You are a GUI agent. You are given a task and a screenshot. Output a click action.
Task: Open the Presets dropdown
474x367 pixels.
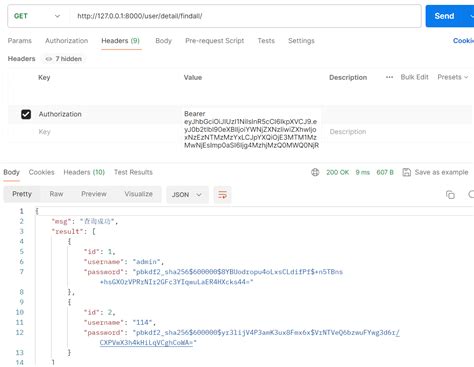(453, 77)
